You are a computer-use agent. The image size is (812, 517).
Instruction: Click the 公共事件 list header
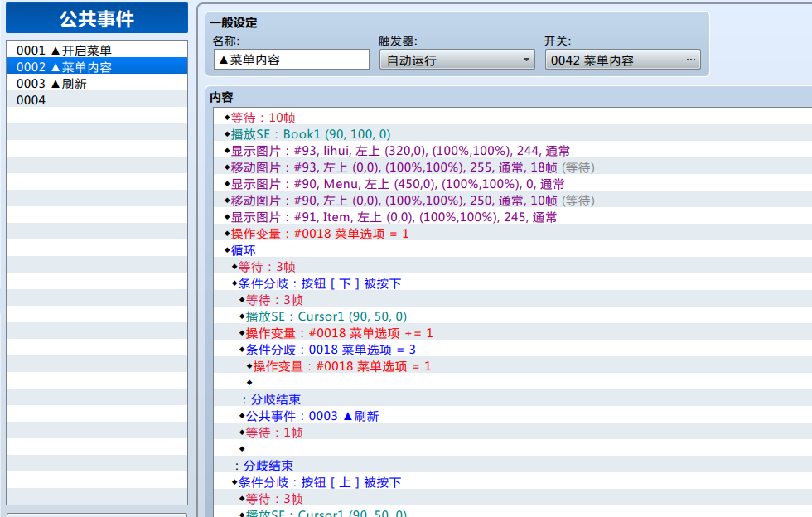pyautogui.click(x=97, y=19)
